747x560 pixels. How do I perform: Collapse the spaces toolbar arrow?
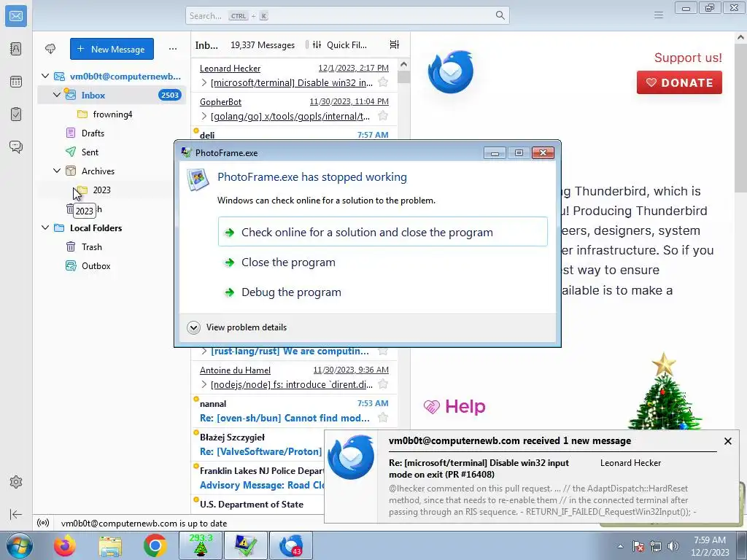(x=16, y=514)
